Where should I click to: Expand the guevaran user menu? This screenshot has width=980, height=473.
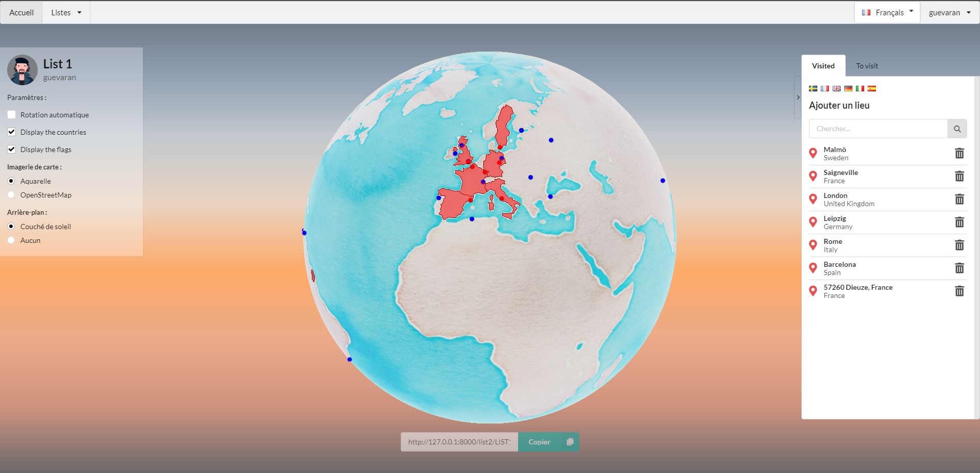(949, 13)
